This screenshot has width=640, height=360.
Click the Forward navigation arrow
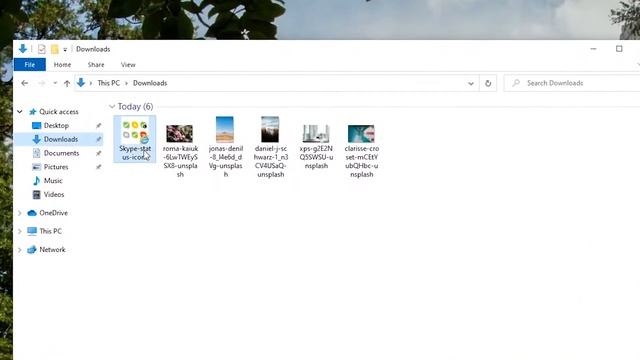(x=42, y=83)
